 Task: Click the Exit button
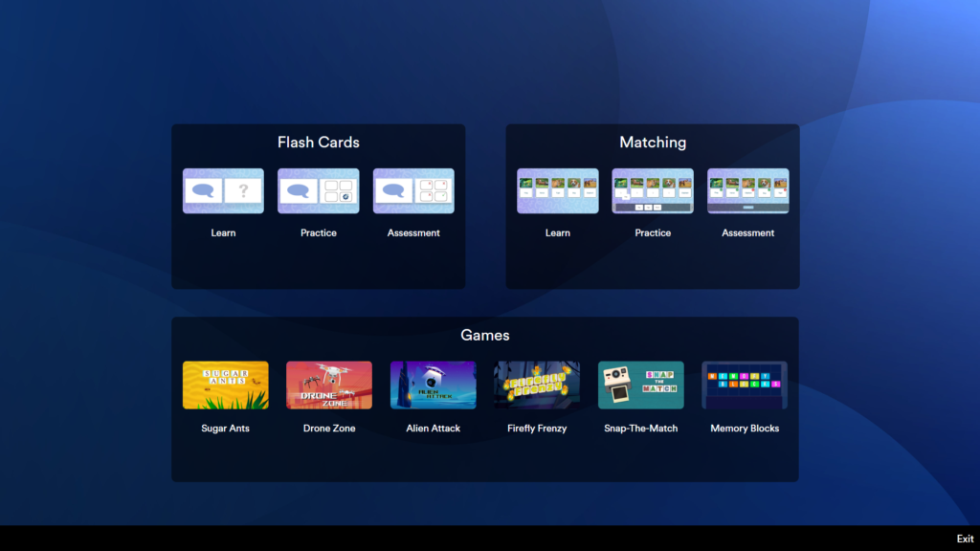coord(965,539)
